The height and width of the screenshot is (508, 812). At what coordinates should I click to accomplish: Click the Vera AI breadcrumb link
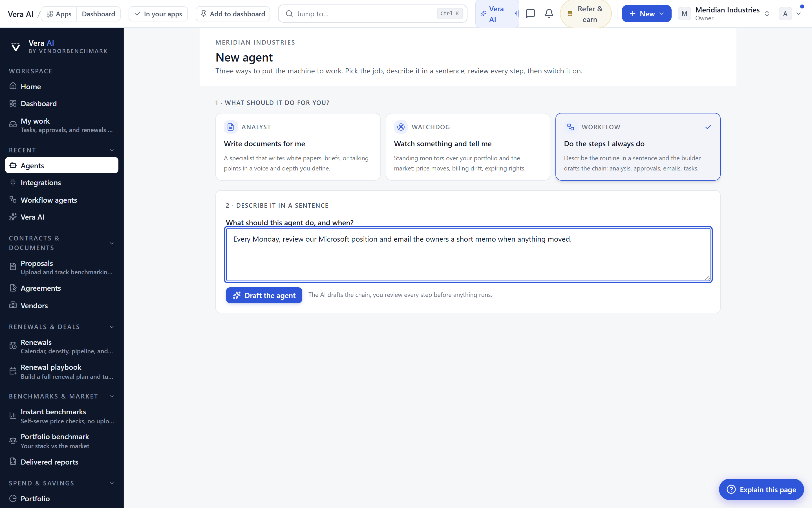pyautogui.click(x=21, y=14)
